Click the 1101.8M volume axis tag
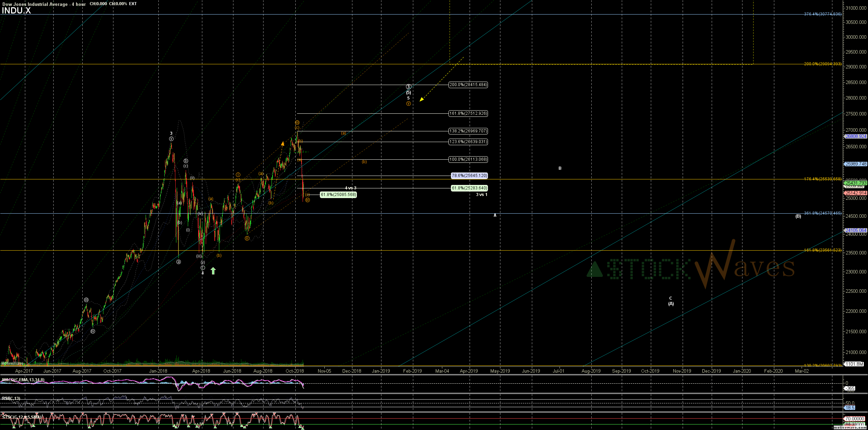This screenshot has height=430, width=868. tap(854, 364)
